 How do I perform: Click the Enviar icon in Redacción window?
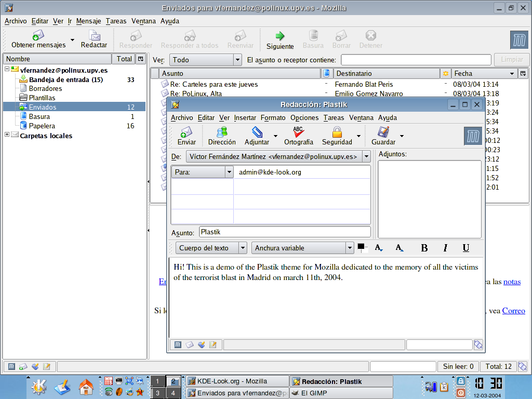187,132
